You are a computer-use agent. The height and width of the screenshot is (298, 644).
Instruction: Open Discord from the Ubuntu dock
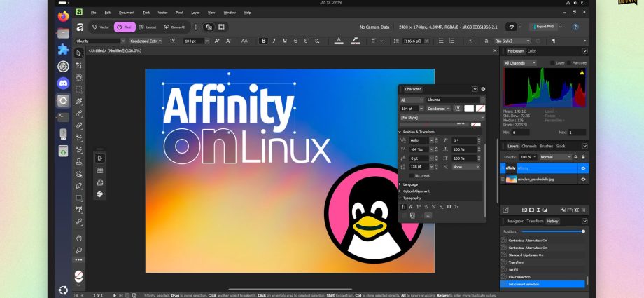pos(63,83)
